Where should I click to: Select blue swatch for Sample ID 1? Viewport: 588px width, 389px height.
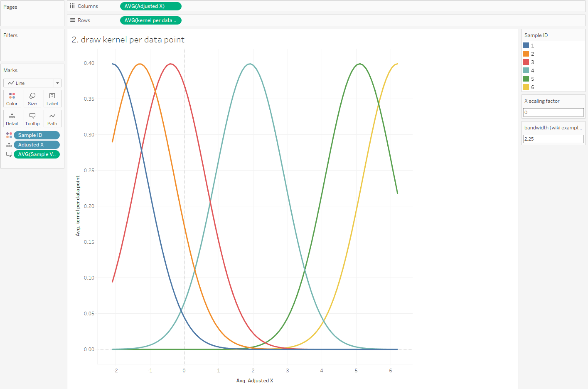pos(526,45)
